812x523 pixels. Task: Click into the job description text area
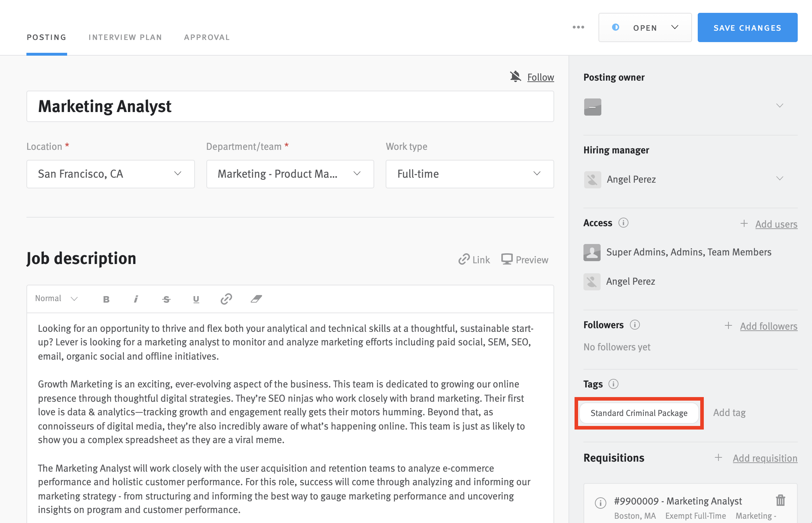pyautogui.click(x=290, y=418)
